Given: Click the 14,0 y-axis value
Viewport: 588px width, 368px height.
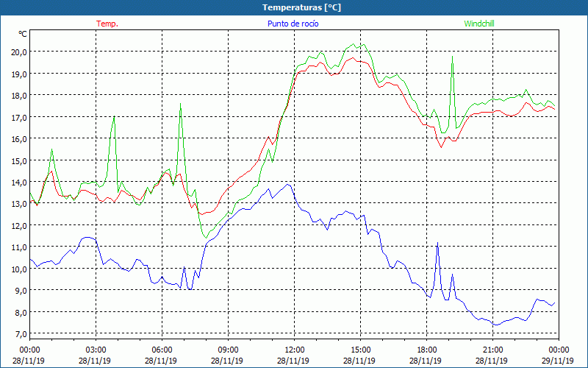Looking at the screenshot, I should 20,182.
